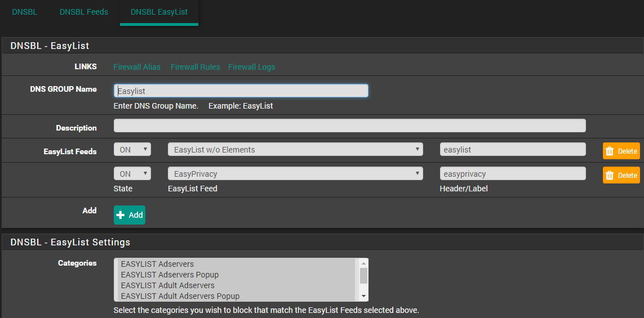Switch to the DNSBL Feeds tab

[x=84, y=12]
